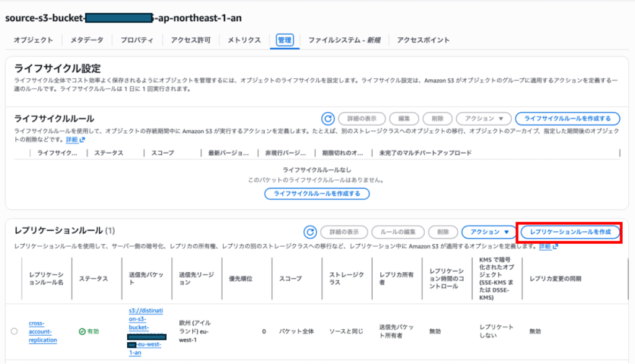Click lifecycle 詳細の表示 button
Image resolution: width=635 pixels, height=364 pixels.
tap(362, 118)
